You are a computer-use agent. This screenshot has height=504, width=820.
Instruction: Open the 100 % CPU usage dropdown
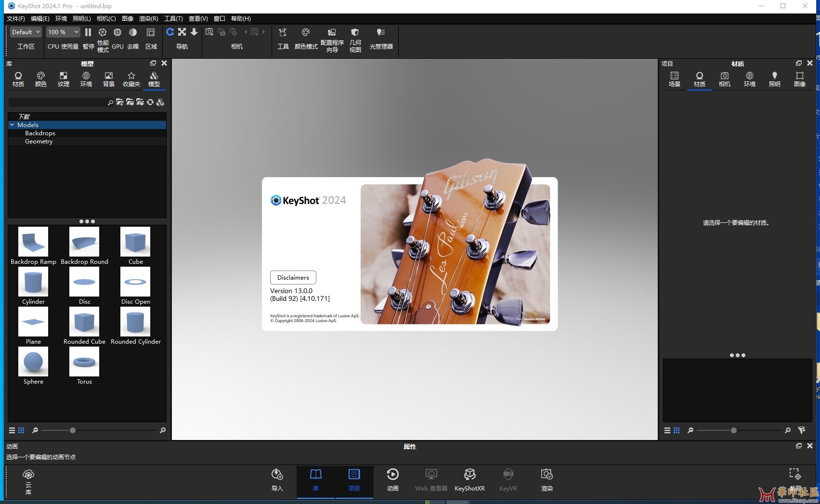[63, 32]
